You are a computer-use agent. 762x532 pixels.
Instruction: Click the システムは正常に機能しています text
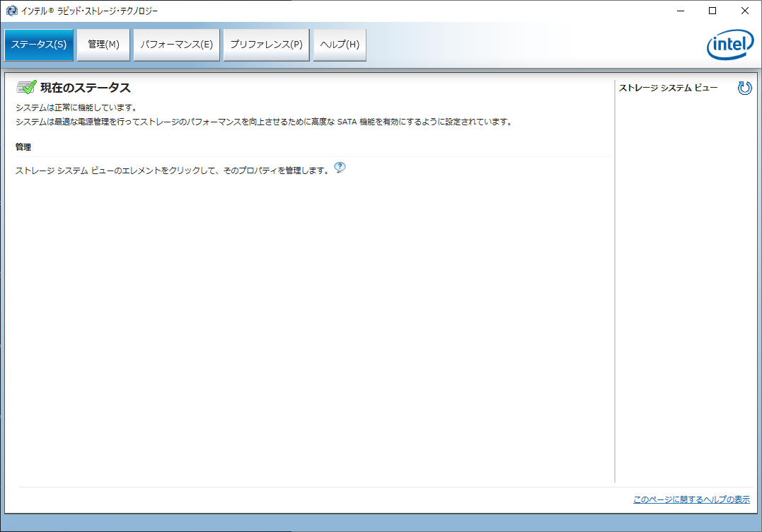tap(77, 108)
